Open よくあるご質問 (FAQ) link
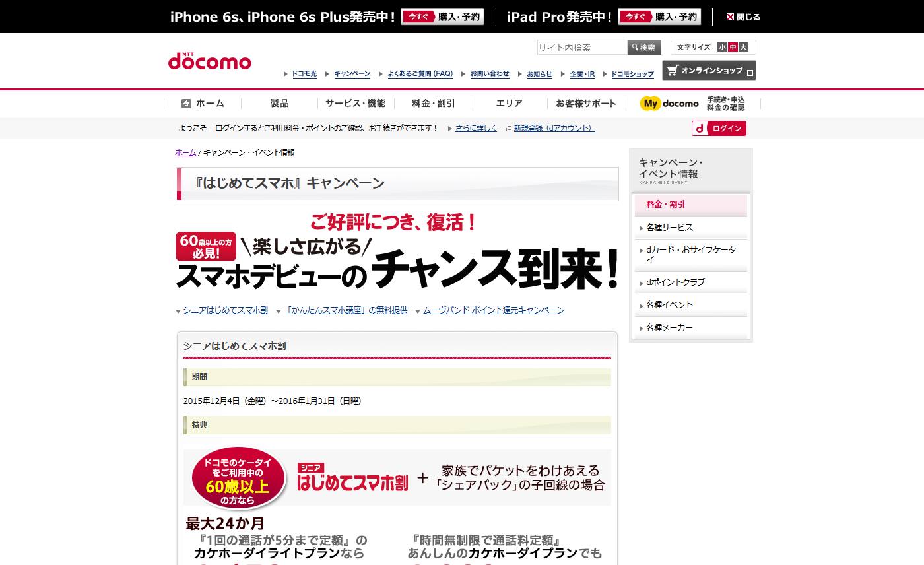 coord(420,74)
